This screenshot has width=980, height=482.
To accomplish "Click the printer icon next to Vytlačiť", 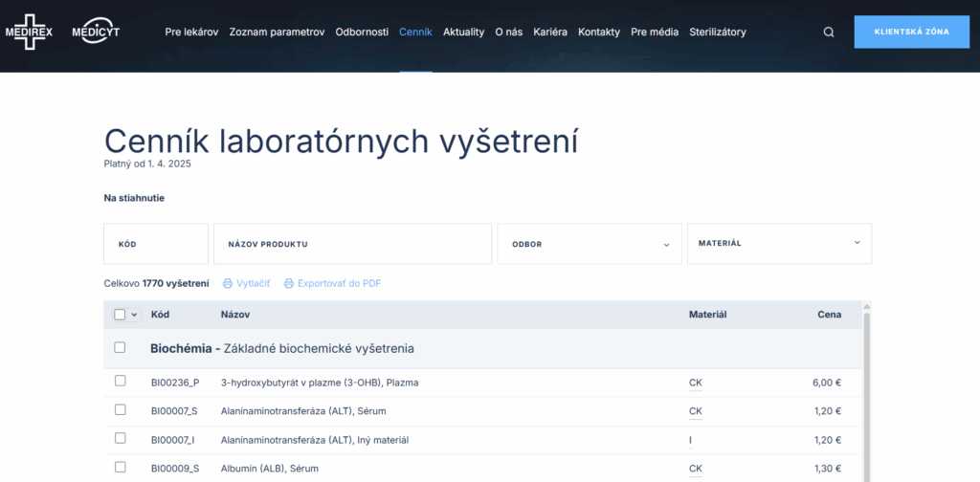I will pyautogui.click(x=228, y=283).
